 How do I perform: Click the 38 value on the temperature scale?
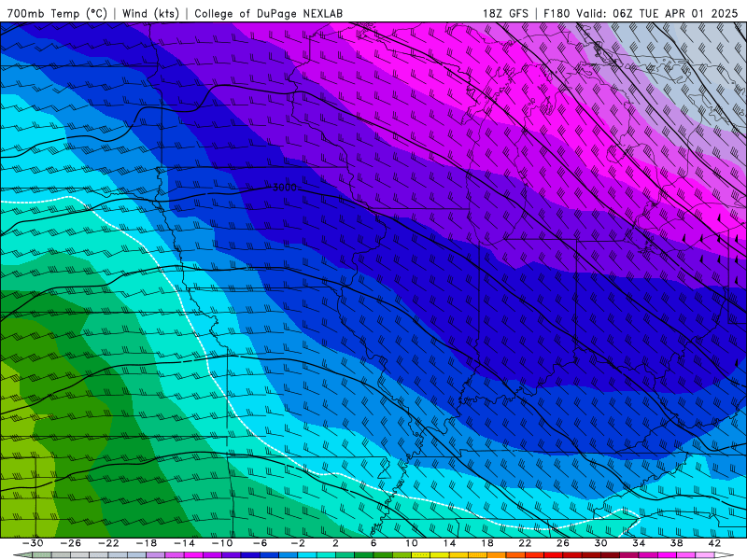click(x=676, y=543)
